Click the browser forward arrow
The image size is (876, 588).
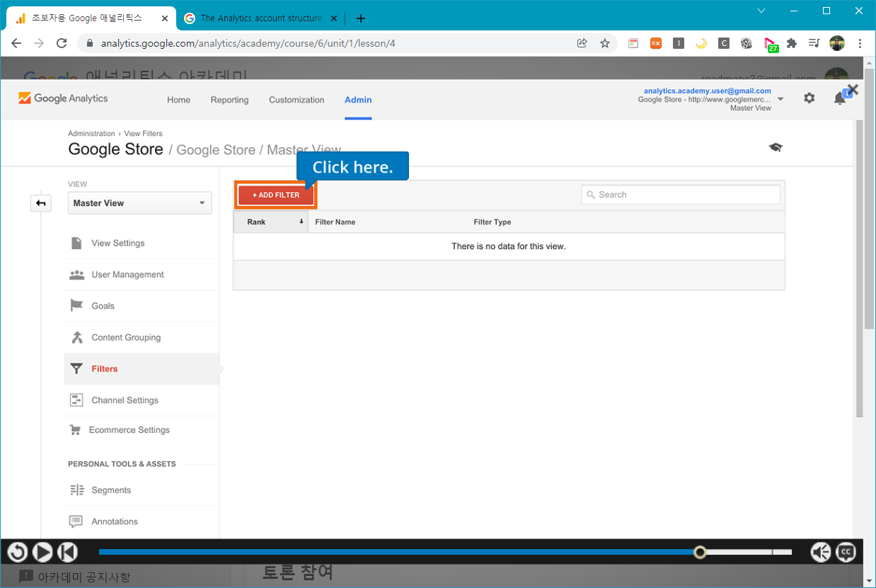[39, 43]
